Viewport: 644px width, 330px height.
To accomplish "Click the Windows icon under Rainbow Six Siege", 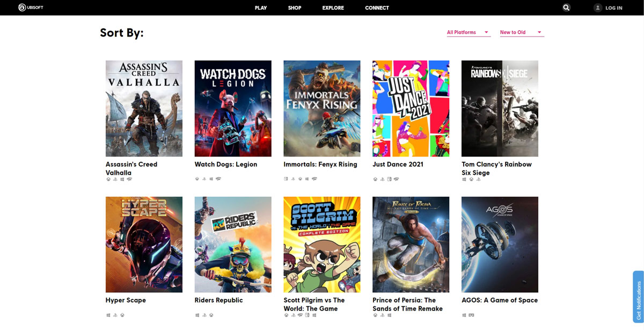I will (464, 180).
